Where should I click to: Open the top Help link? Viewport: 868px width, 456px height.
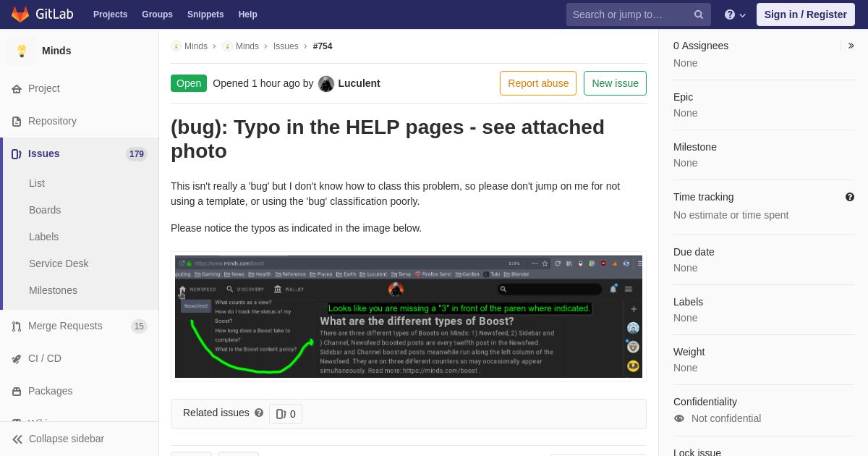pos(248,14)
